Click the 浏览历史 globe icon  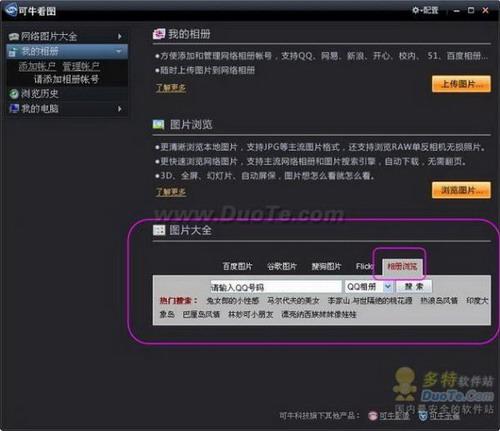pyautogui.click(x=14, y=94)
